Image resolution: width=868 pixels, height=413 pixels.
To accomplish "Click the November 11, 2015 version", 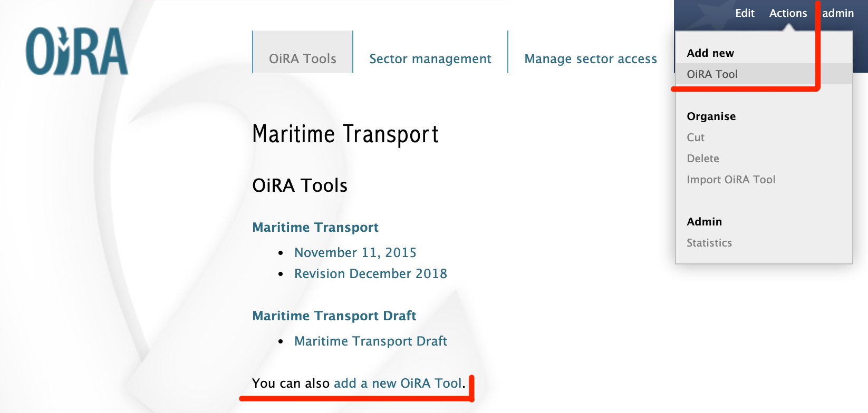I will pyautogui.click(x=355, y=252).
